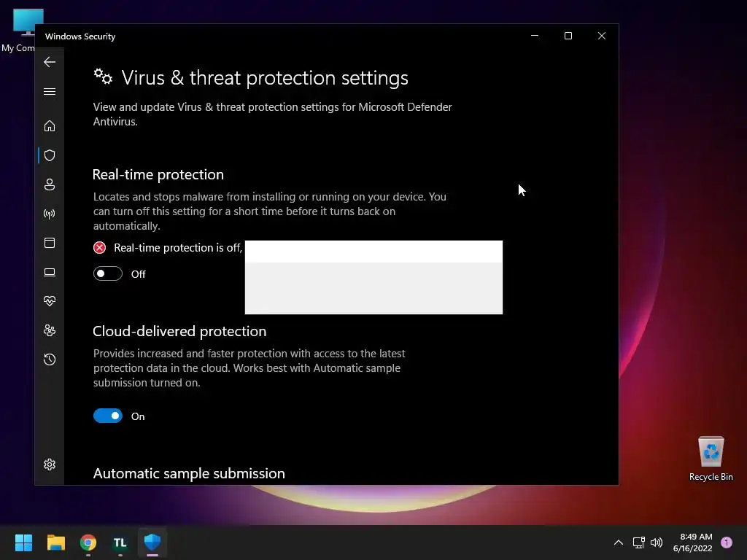Open App & browser control icon

50,243
